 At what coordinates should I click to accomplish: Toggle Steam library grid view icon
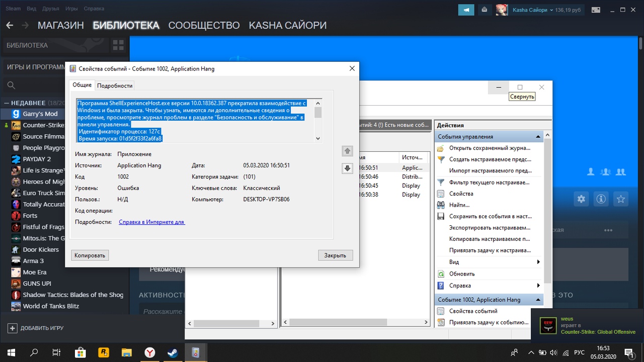pyautogui.click(x=118, y=45)
